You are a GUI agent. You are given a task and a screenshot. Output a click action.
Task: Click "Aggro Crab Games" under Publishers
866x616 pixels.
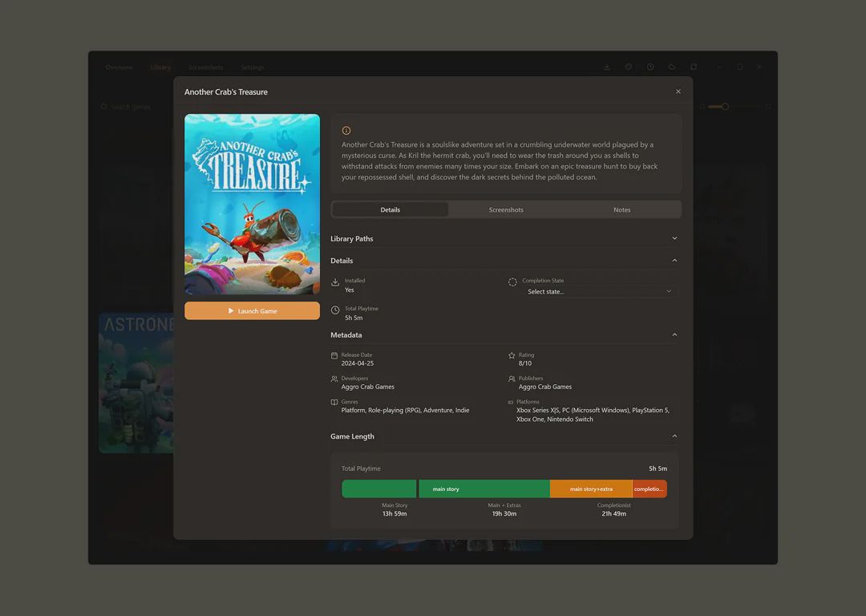tap(545, 387)
